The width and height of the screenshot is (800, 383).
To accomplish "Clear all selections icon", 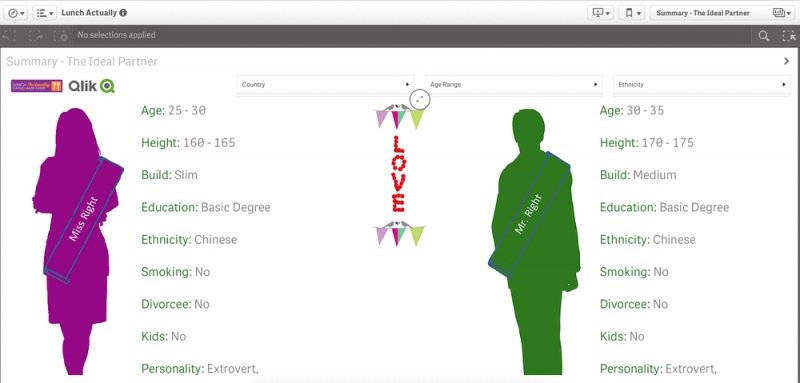I will [61, 36].
